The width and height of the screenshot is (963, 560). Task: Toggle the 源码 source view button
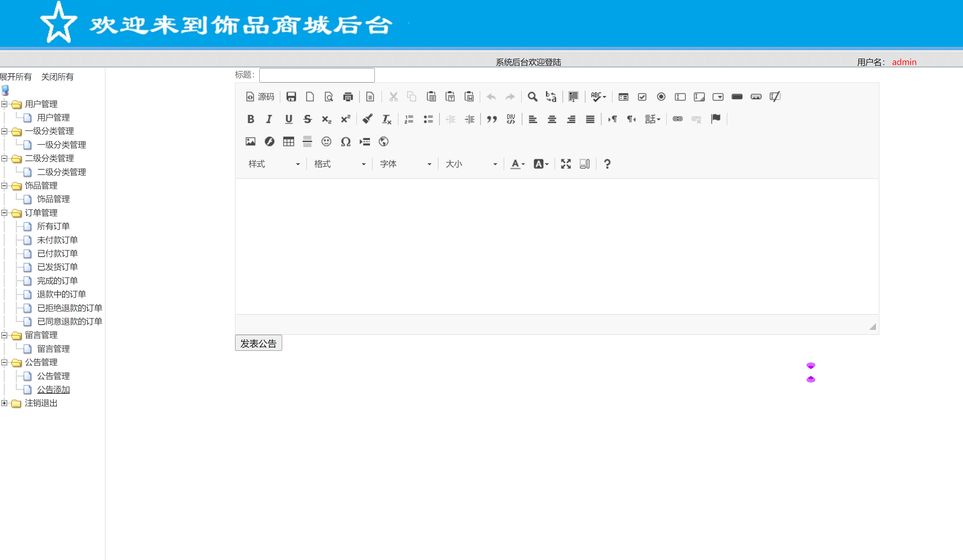click(x=260, y=97)
